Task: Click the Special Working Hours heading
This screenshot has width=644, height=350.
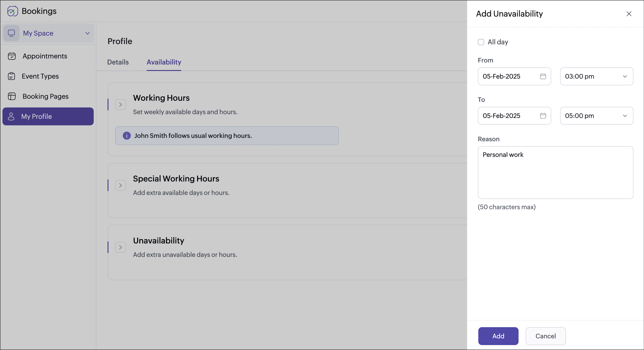Action: (176, 178)
